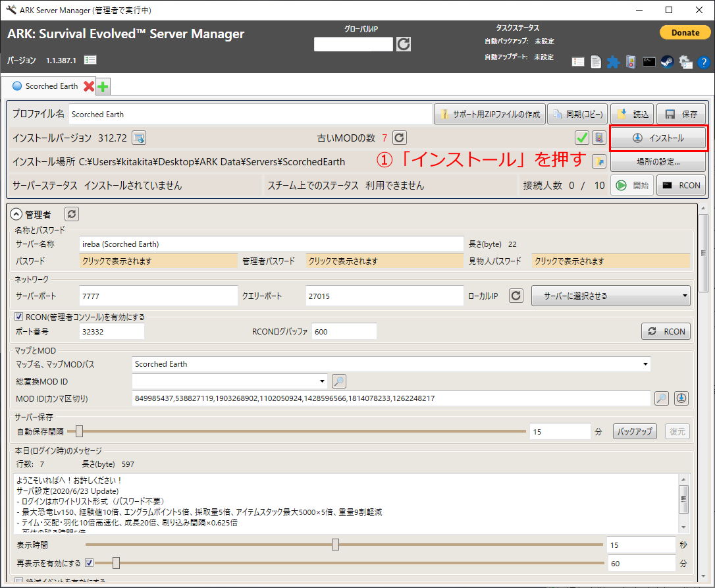Click the サーバーポート field showing 7777
Screen dimensions: 715x588
(x=158, y=296)
